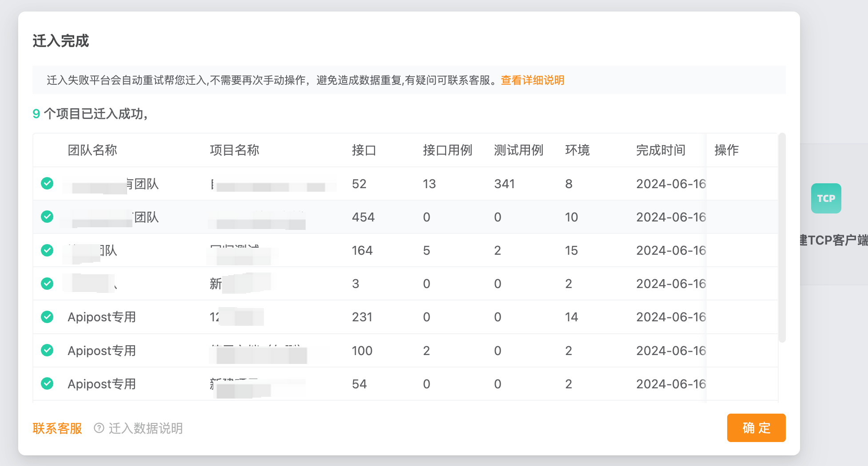Click the 接口 column header

point(364,150)
